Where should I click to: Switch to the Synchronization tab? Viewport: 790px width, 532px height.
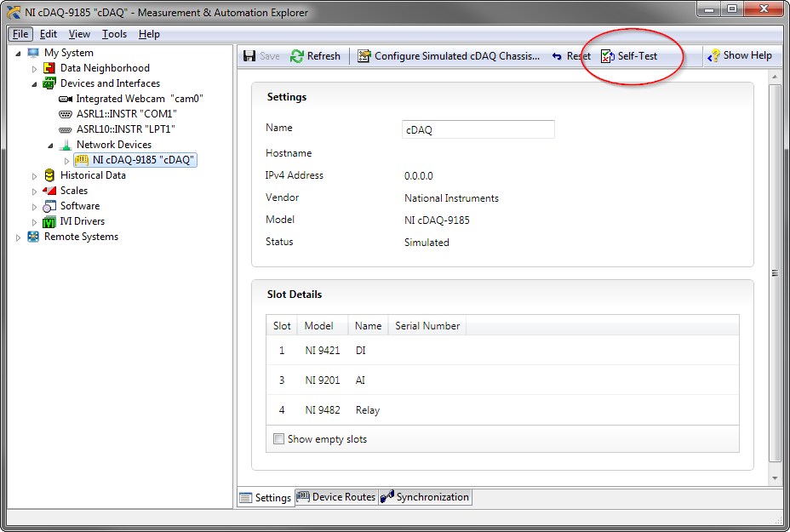[x=426, y=497]
